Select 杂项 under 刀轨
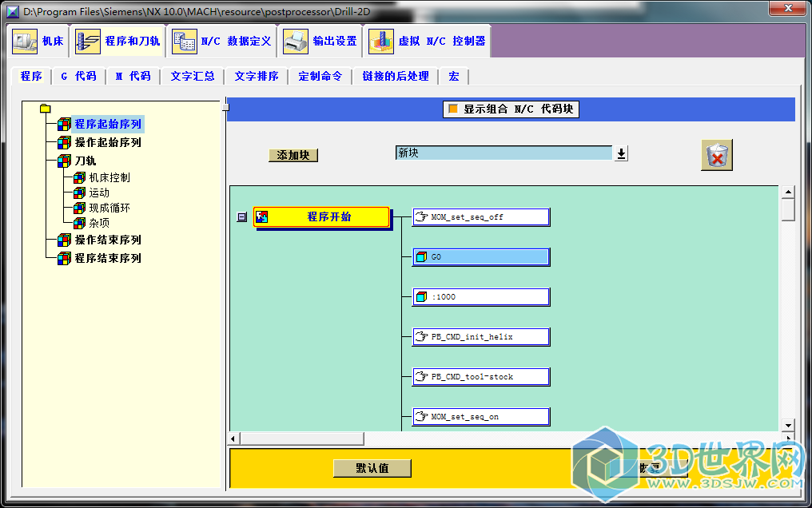The width and height of the screenshot is (812, 508). click(99, 222)
